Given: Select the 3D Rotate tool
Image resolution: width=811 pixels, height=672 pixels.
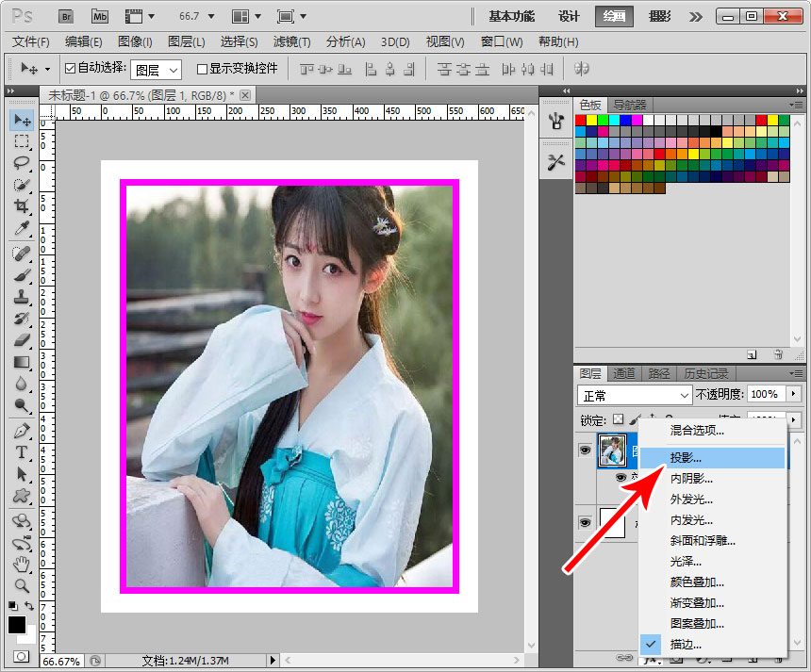Looking at the screenshot, I should (22, 521).
